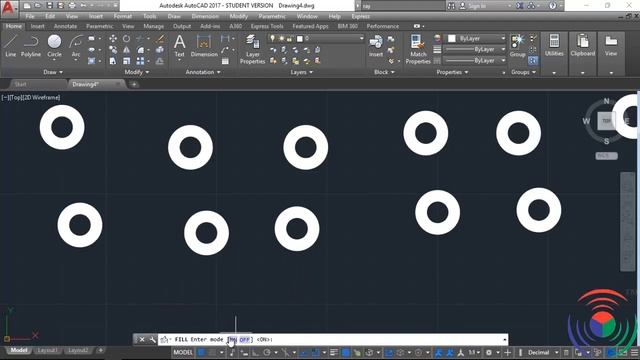This screenshot has width=640, height=360.
Task: Choose the ON option in FILL prompt
Action: pos(232,340)
